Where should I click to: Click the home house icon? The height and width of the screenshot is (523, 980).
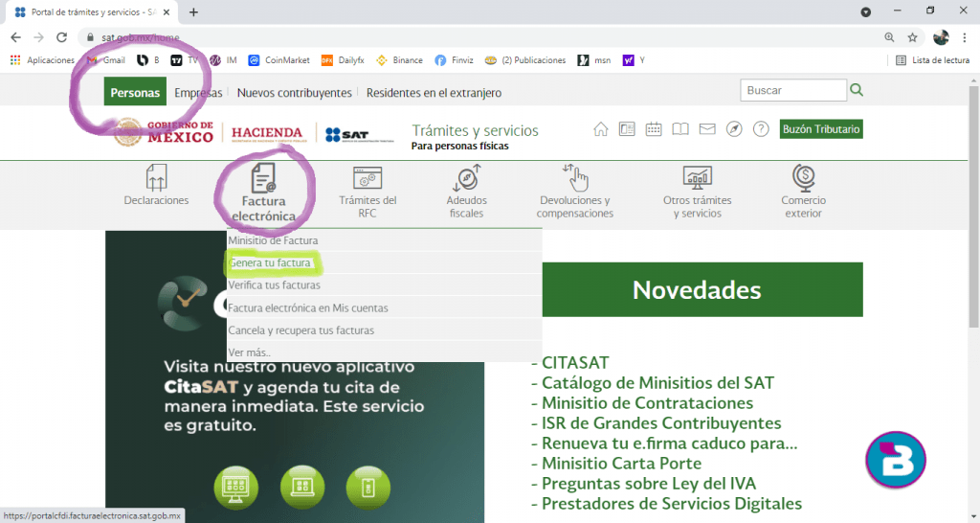(x=601, y=129)
